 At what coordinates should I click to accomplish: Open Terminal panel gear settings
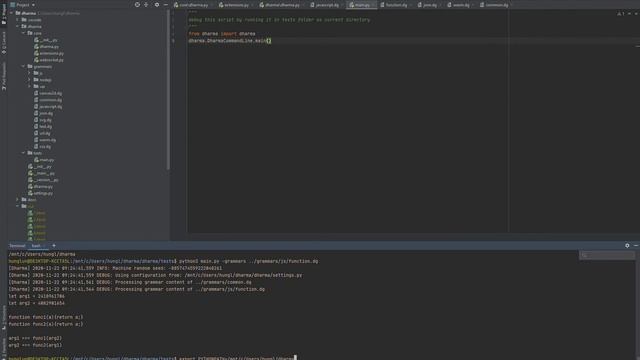click(627, 246)
